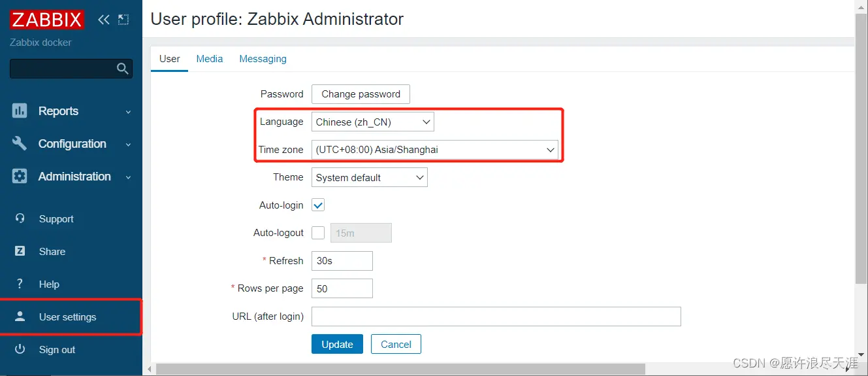Click the horizontal scrollbar at bottom
The height and width of the screenshot is (376, 868).
coord(400,369)
